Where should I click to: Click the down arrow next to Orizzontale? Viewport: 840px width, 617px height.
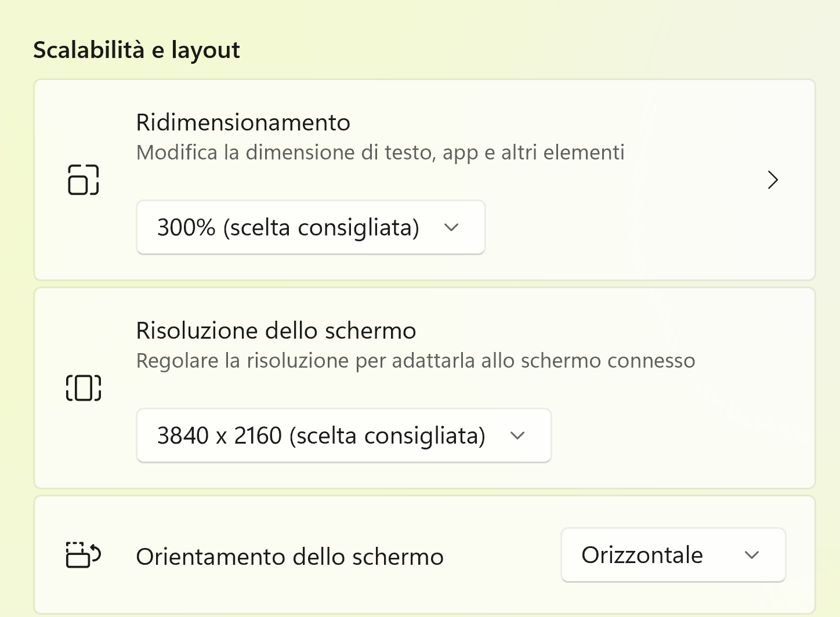(752, 555)
